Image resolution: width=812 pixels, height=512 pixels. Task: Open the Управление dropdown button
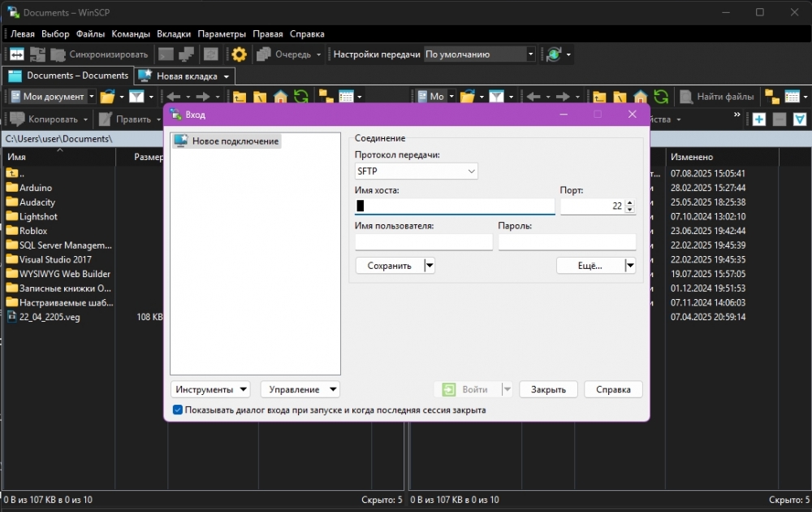[300, 389]
